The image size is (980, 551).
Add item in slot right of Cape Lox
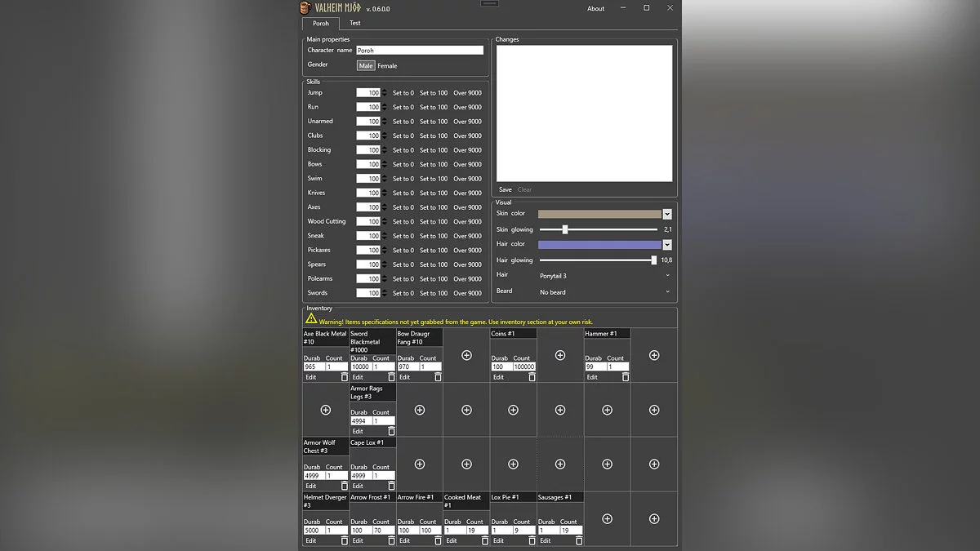420,464
